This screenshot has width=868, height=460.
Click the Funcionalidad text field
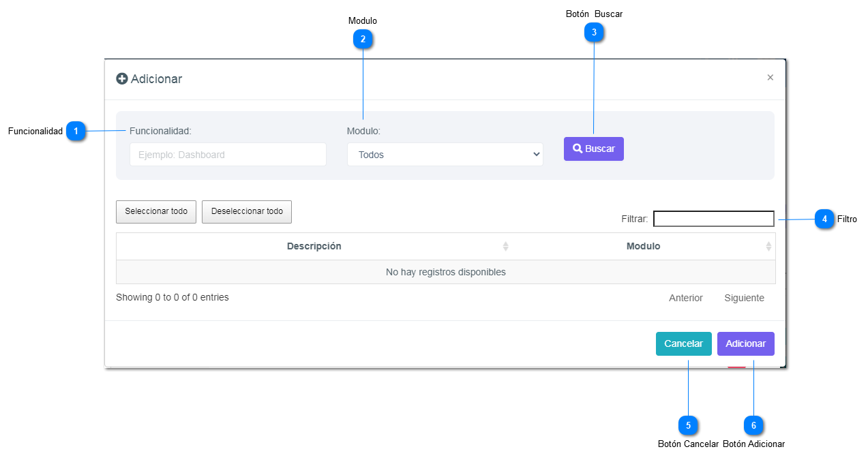(x=228, y=155)
